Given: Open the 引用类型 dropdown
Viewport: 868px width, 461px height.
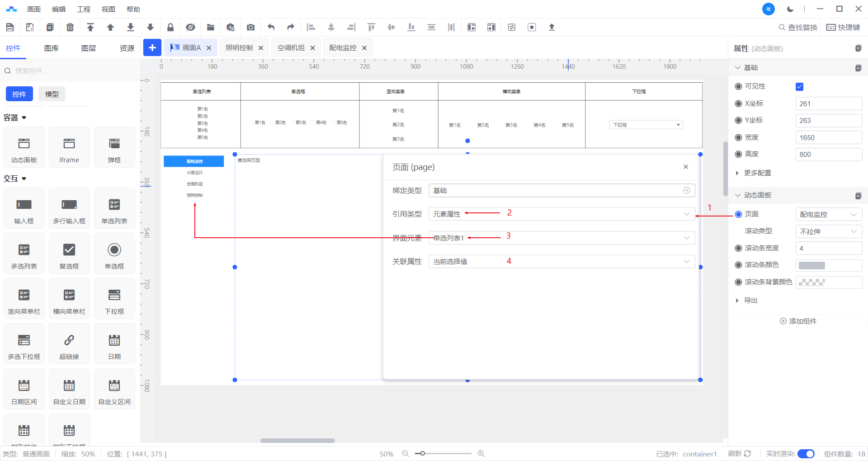Looking at the screenshot, I should pos(561,214).
